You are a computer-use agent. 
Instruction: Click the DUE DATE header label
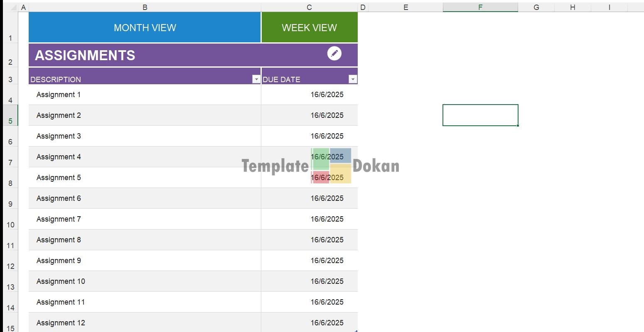(x=281, y=79)
